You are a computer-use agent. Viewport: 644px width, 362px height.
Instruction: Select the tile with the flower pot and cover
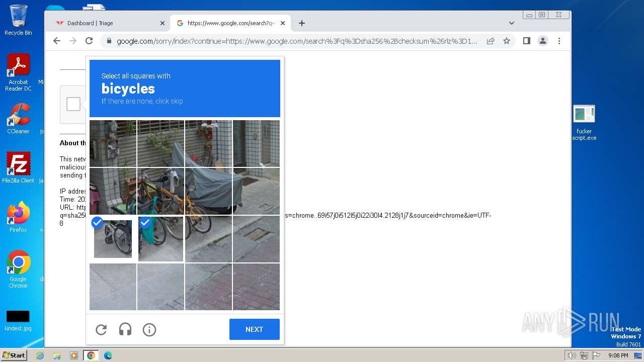tap(208, 143)
